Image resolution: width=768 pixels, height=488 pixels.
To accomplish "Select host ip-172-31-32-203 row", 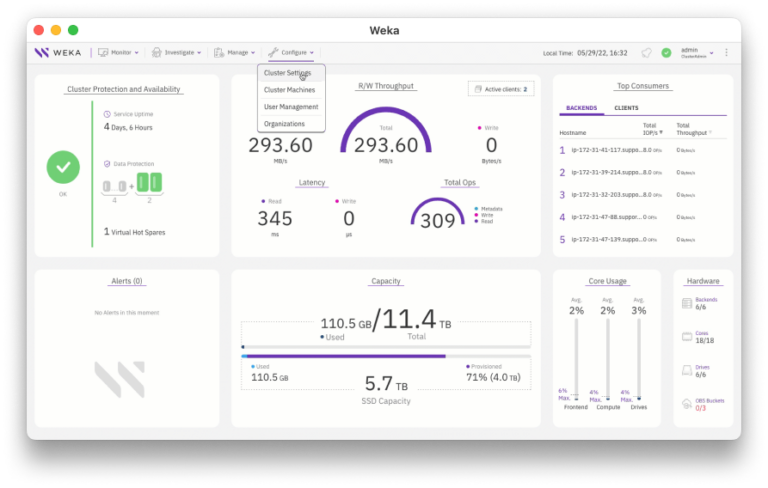I will click(x=643, y=195).
